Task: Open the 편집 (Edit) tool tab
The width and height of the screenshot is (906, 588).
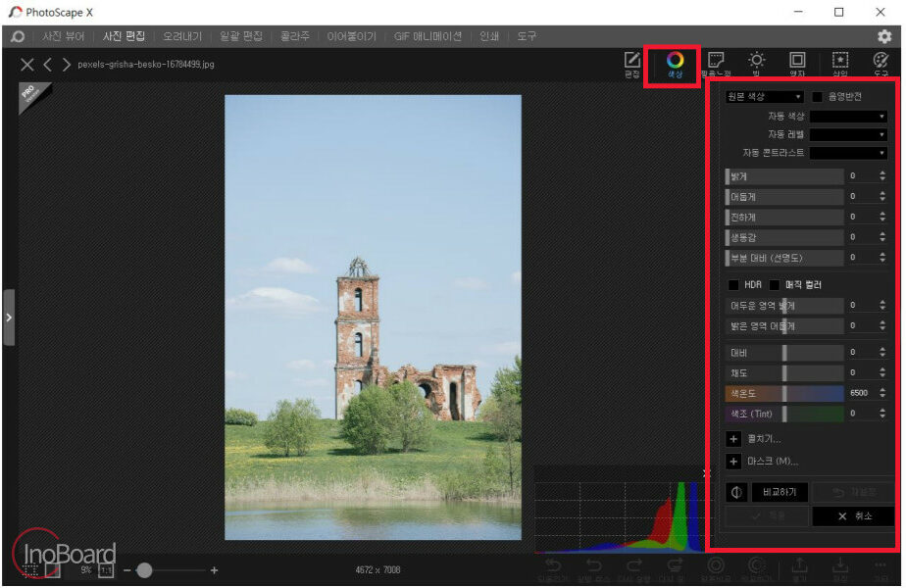Action: pyautogui.click(x=632, y=64)
